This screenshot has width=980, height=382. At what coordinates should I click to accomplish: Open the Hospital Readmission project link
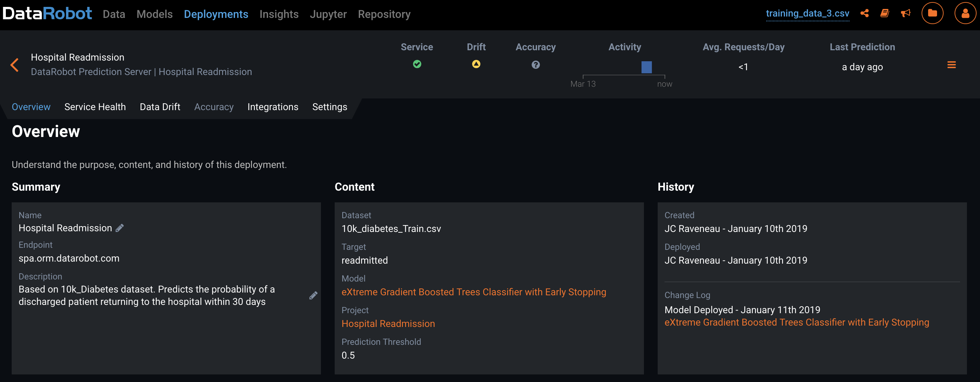click(388, 323)
